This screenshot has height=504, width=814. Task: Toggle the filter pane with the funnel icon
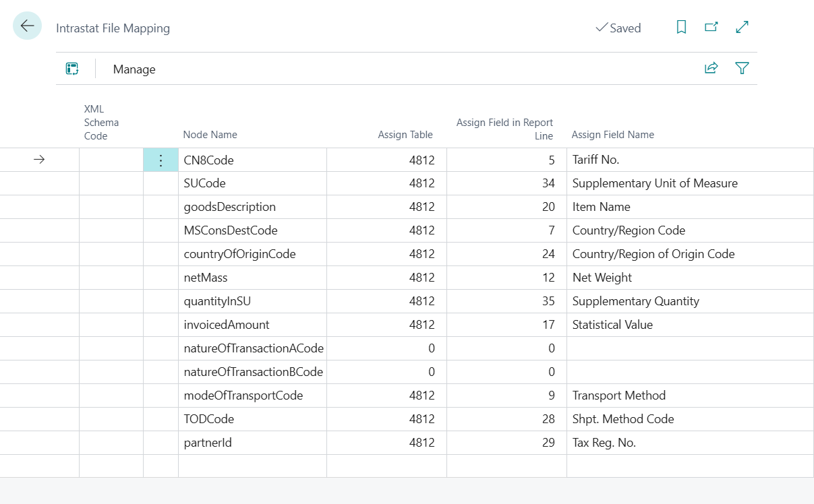pyautogui.click(x=742, y=68)
